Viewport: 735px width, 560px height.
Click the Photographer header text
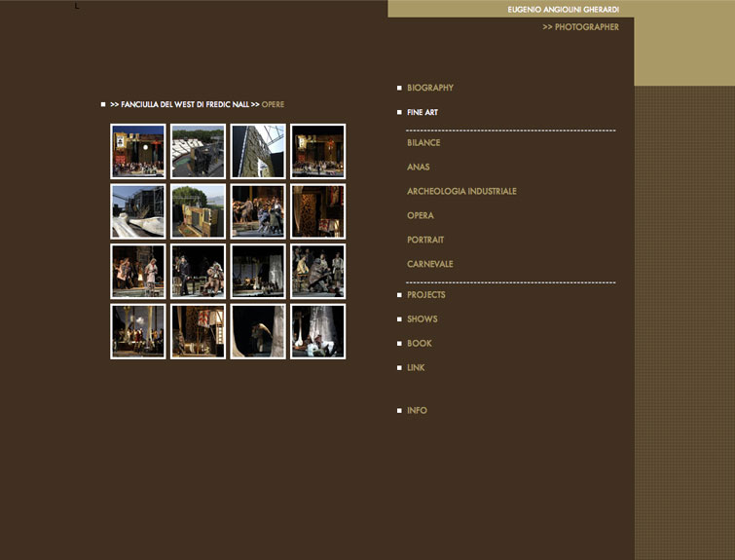click(x=580, y=27)
